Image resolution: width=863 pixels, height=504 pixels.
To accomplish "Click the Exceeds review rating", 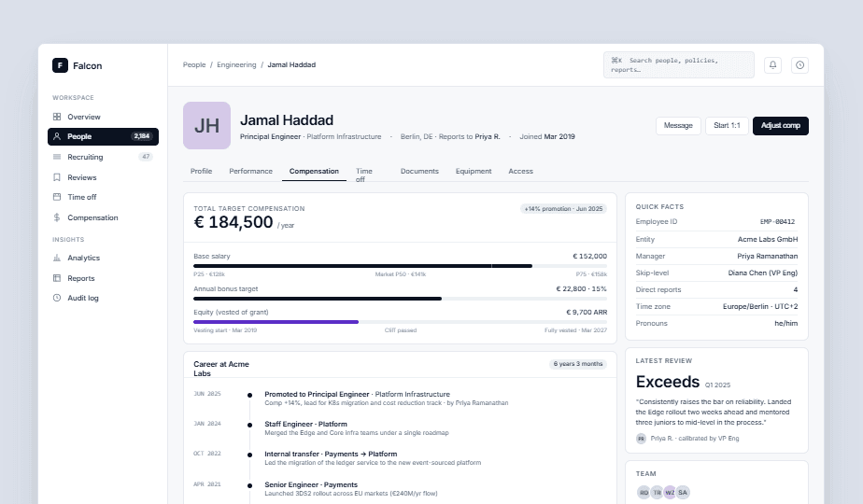I will click(x=668, y=382).
